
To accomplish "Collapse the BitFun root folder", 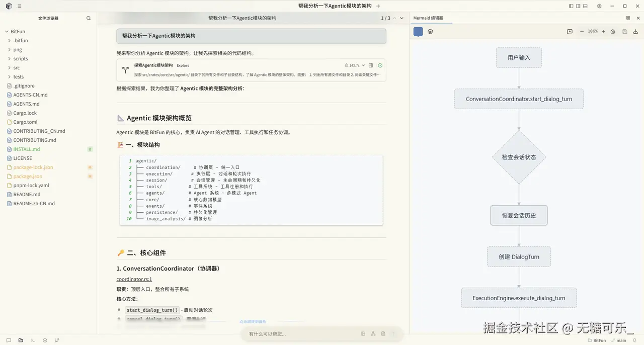I will (x=6, y=31).
